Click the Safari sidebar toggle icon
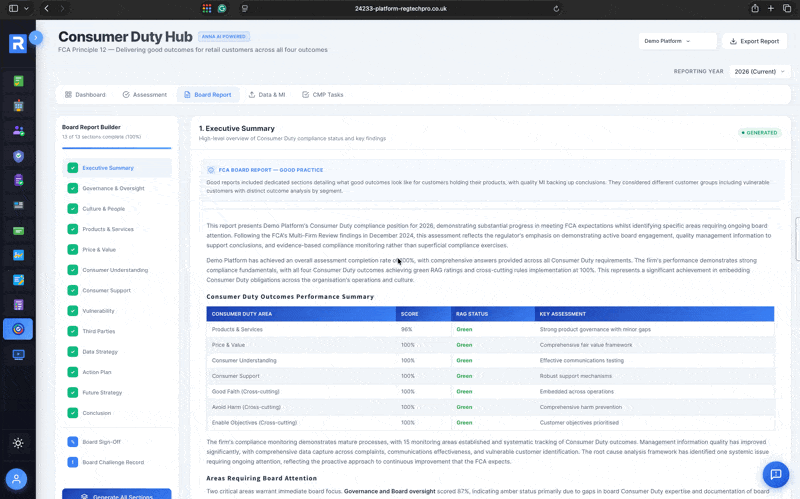The height and width of the screenshot is (499, 800). click(14, 8)
